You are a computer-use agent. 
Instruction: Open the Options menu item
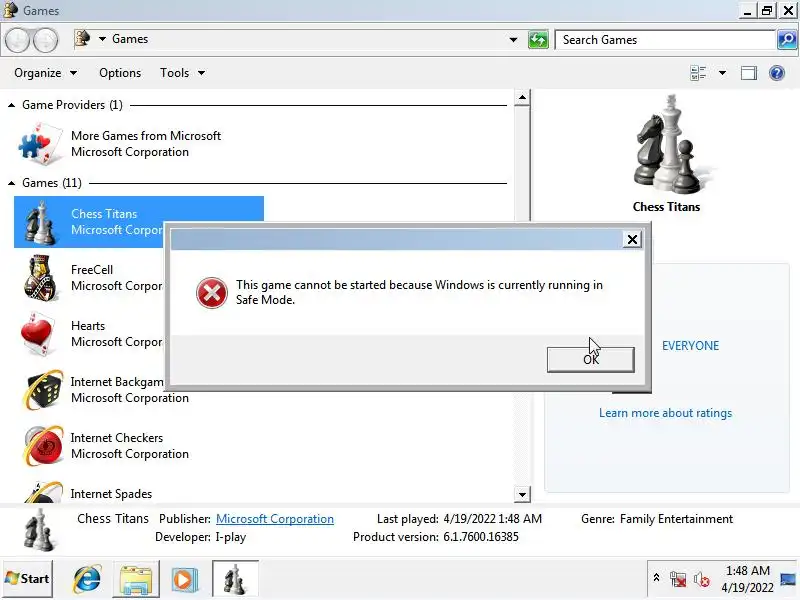(120, 73)
